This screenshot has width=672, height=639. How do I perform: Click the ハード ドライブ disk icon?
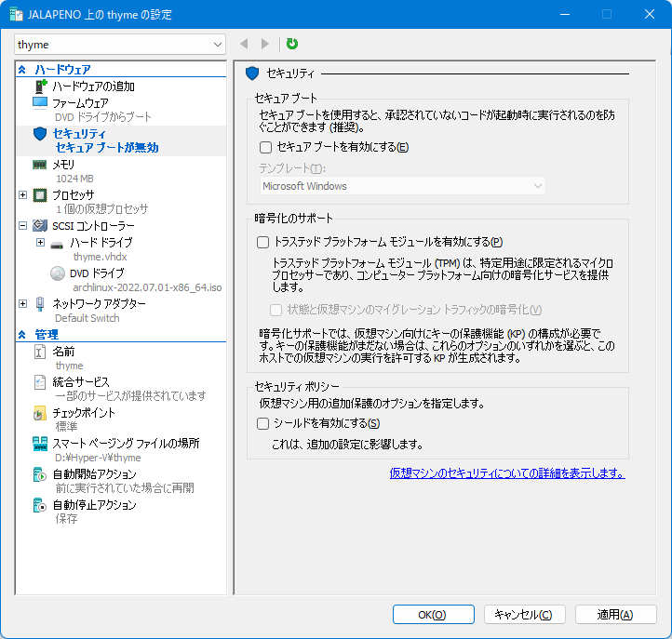coord(57,246)
